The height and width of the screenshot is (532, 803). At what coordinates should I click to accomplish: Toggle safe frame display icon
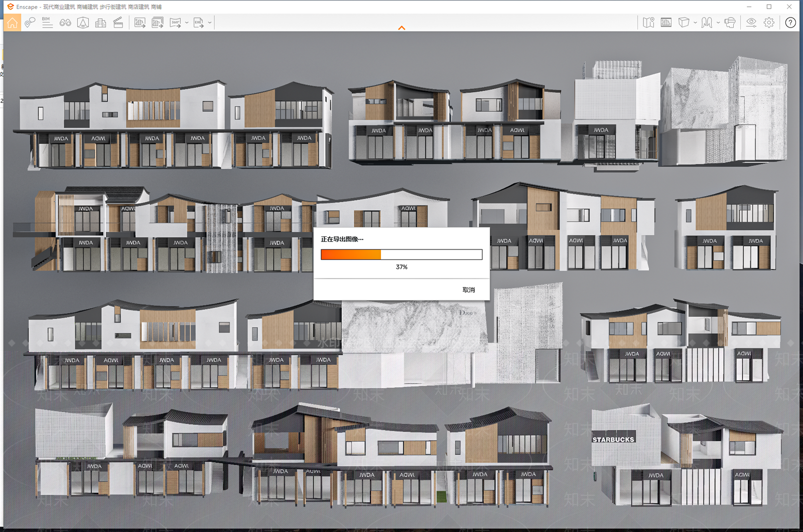[x=666, y=23]
